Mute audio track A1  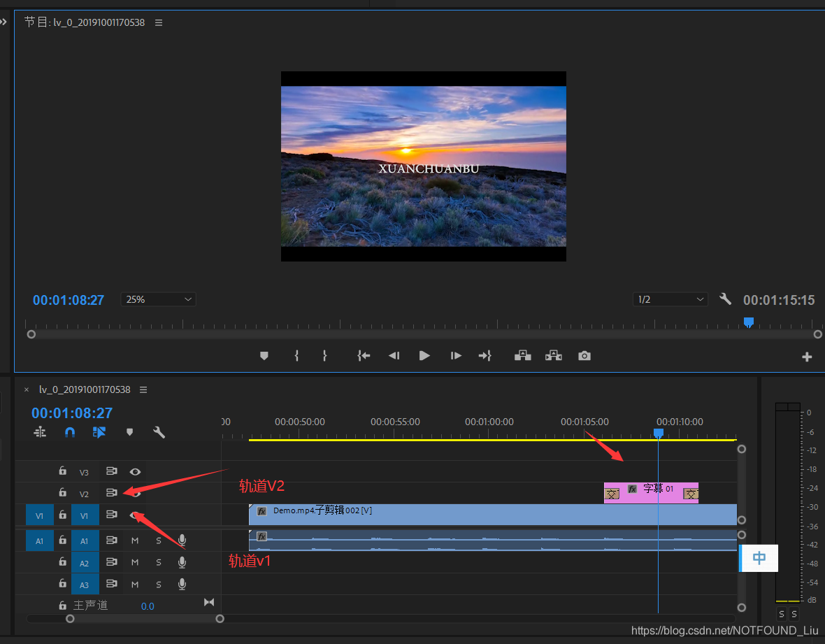135,541
